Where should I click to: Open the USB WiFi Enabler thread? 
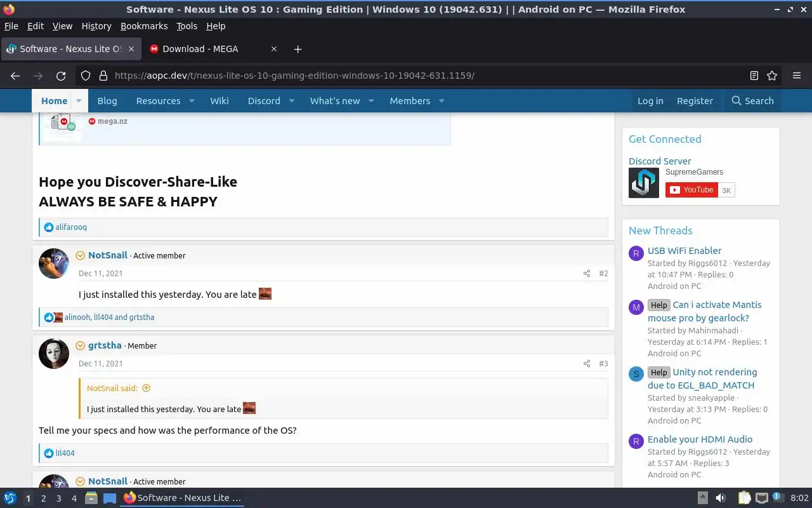[684, 251]
